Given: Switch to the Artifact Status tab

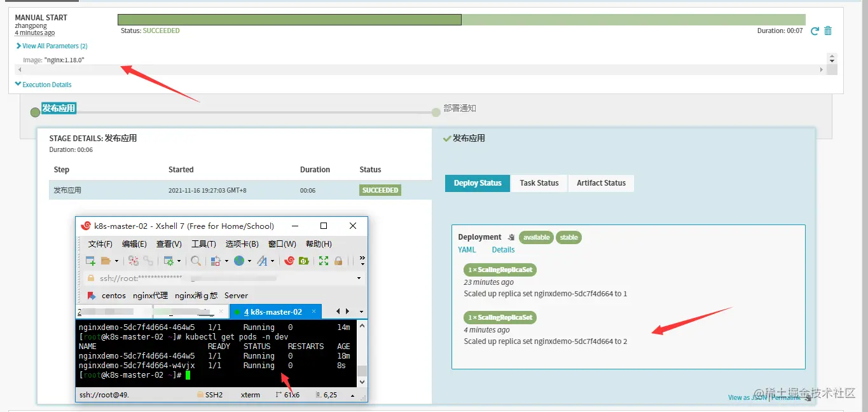Looking at the screenshot, I should (601, 183).
